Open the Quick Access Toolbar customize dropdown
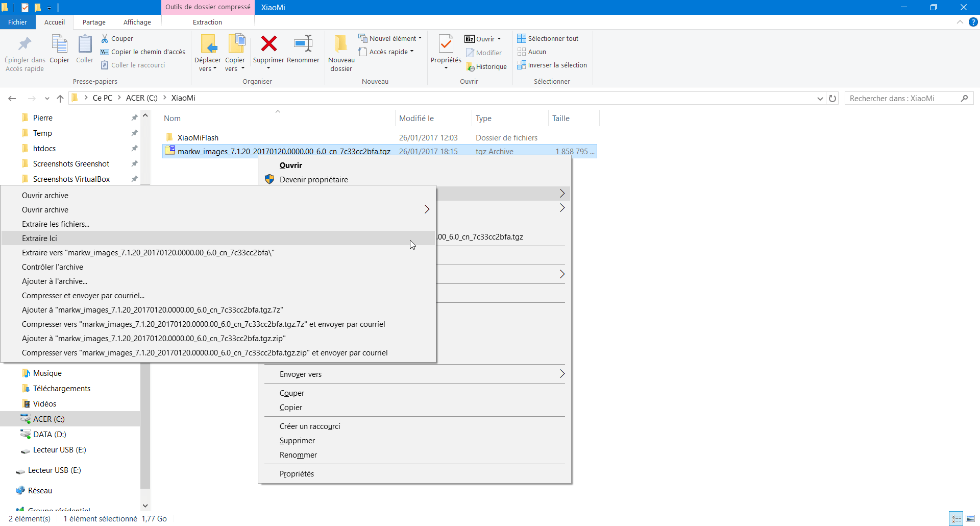The image size is (980, 526). (49, 8)
